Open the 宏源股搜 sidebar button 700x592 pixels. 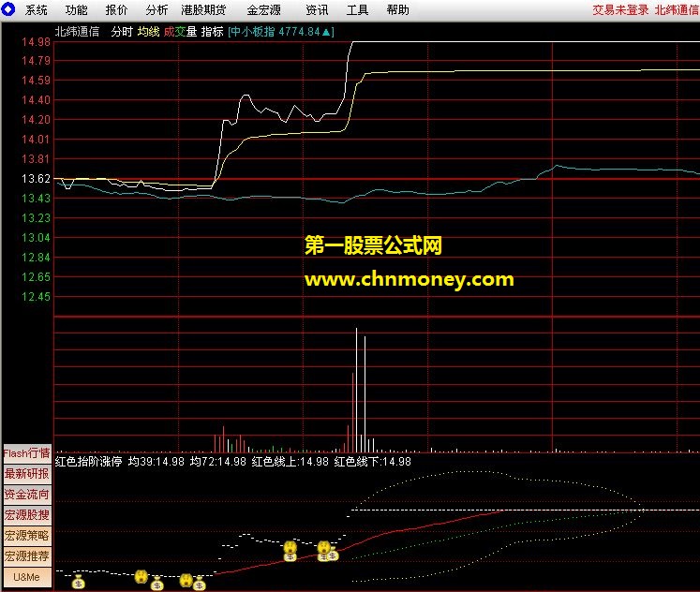point(27,515)
